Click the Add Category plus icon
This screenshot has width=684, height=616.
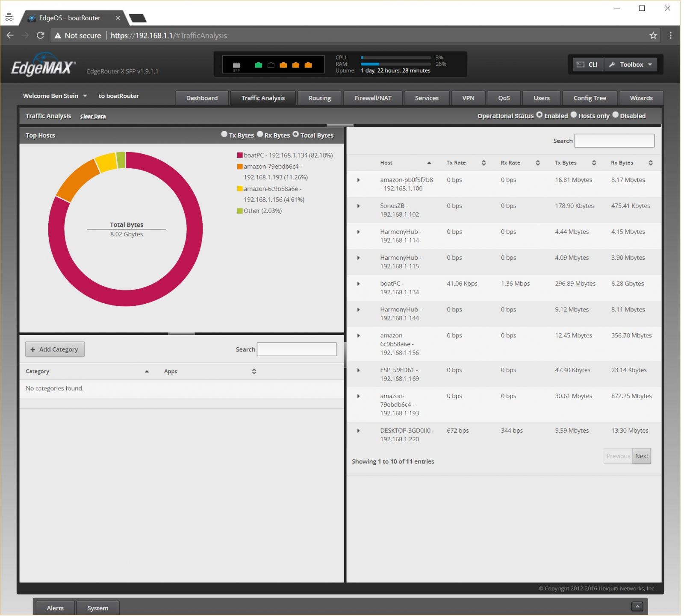(x=33, y=349)
